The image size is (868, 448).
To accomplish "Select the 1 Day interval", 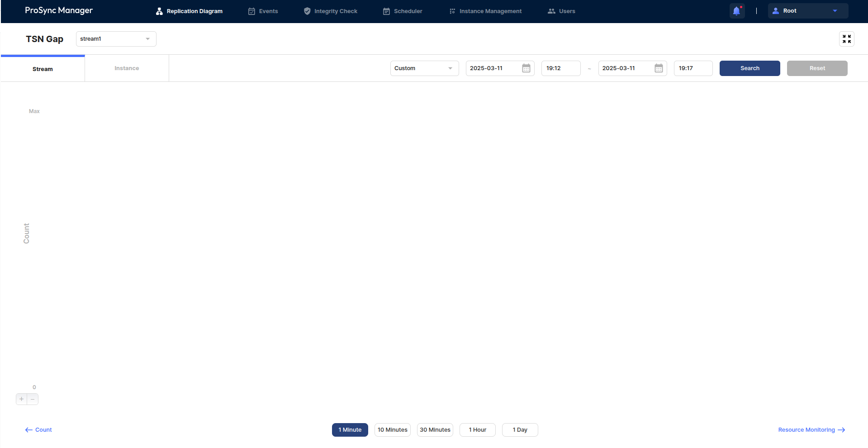I will coord(520,430).
